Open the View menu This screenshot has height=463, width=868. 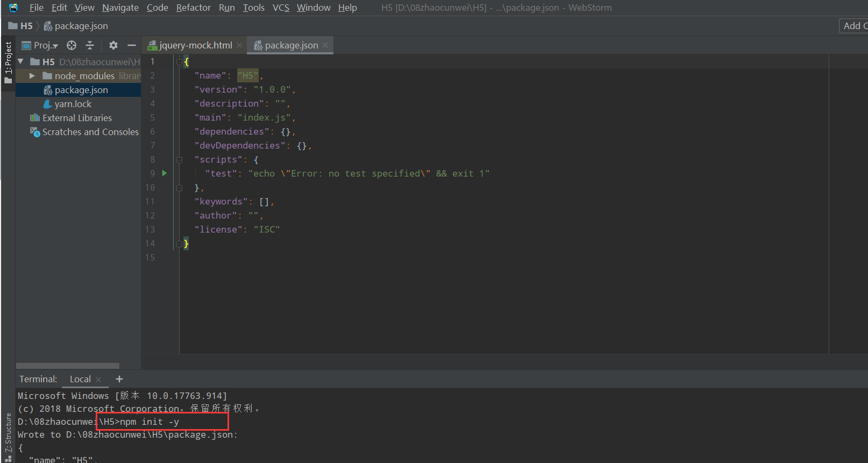(x=84, y=8)
